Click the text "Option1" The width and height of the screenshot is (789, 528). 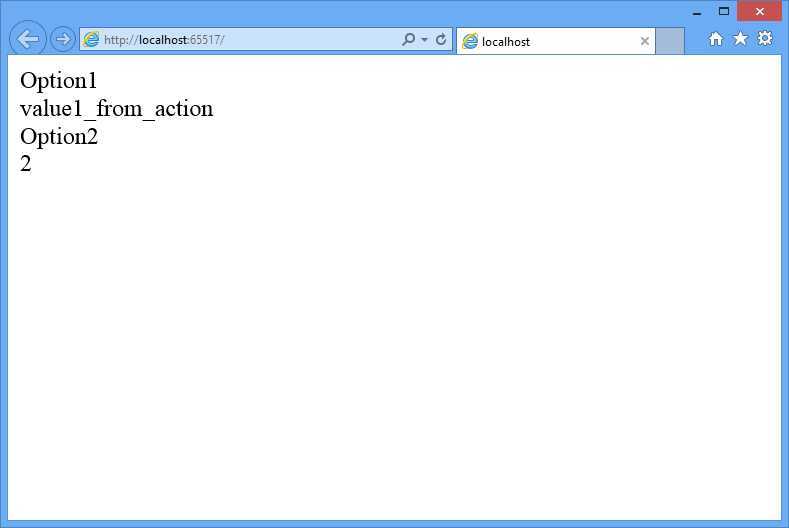(x=58, y=81)
